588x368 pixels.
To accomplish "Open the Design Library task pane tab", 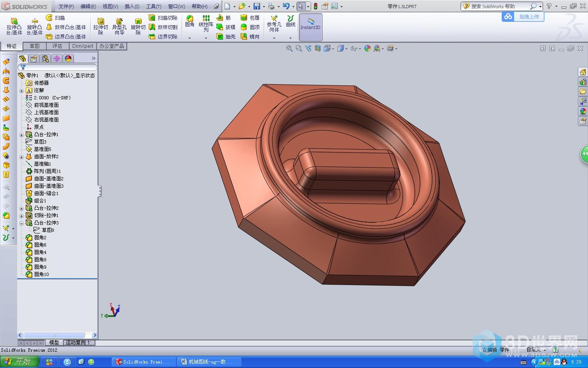I will [583, 82].
